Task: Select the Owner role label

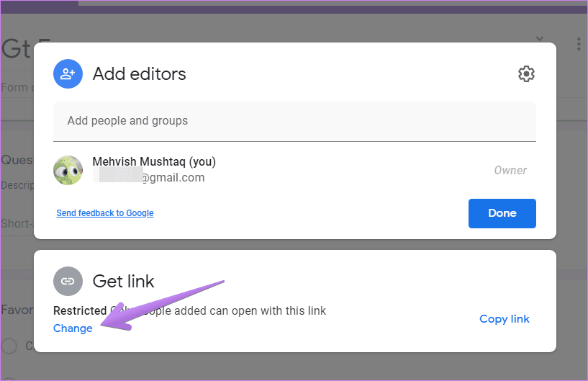Action: [x=510, y=171]
